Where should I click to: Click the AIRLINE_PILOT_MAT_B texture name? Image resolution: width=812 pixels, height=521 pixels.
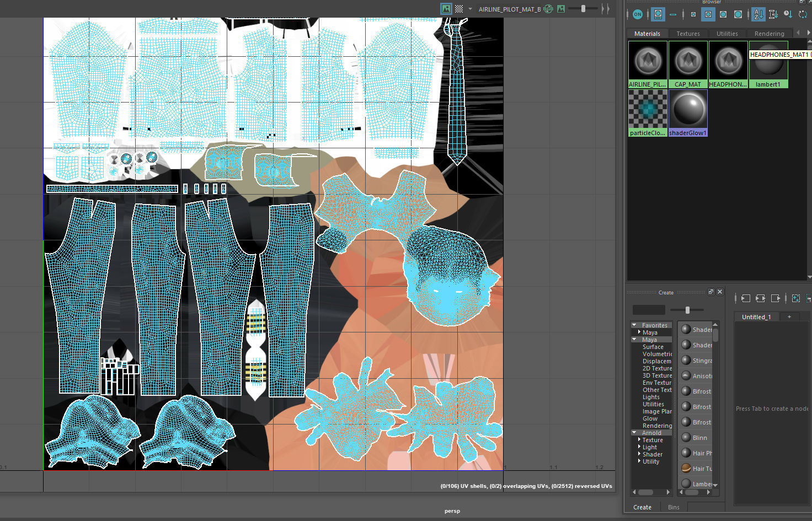pos(510,9)
